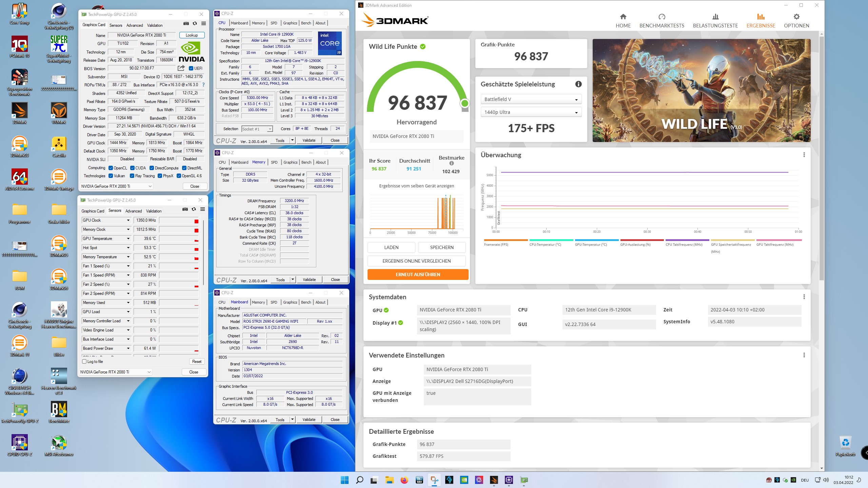Expand the Hot Spot sensor dropdown arrow

click(128, 248)
